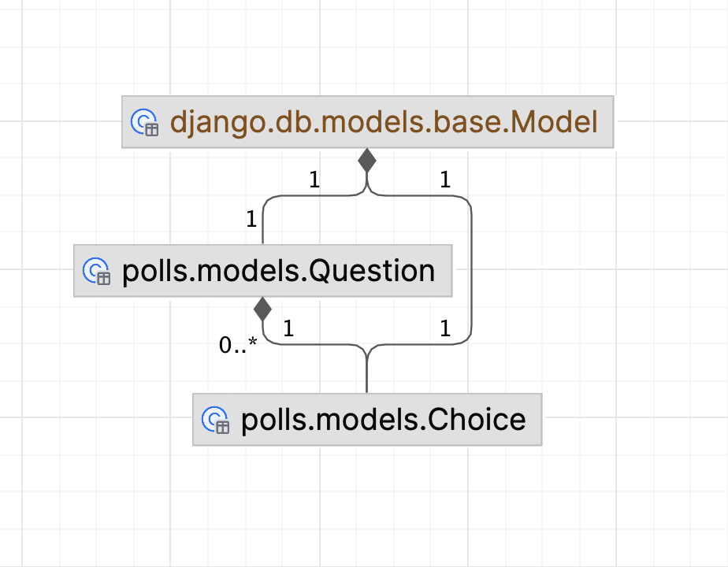This screenshot has height=567, width=728.
Task: Select the long vertical edge right of Question
Action: tap(471, 268)
